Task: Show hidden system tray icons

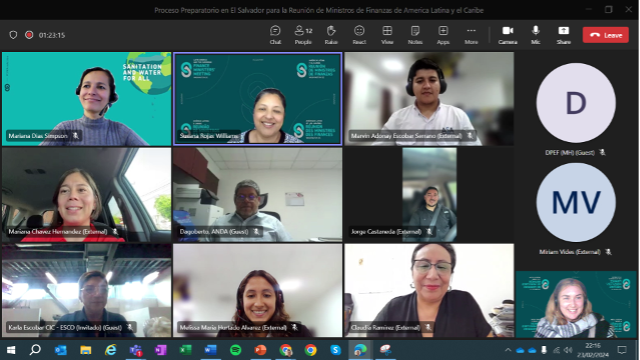Action: (508, 350)
